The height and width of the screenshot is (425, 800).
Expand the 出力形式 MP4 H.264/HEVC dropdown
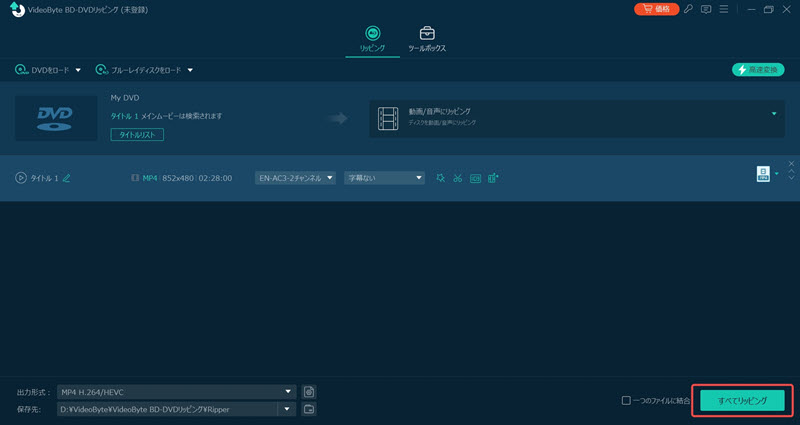pos(289,391)
